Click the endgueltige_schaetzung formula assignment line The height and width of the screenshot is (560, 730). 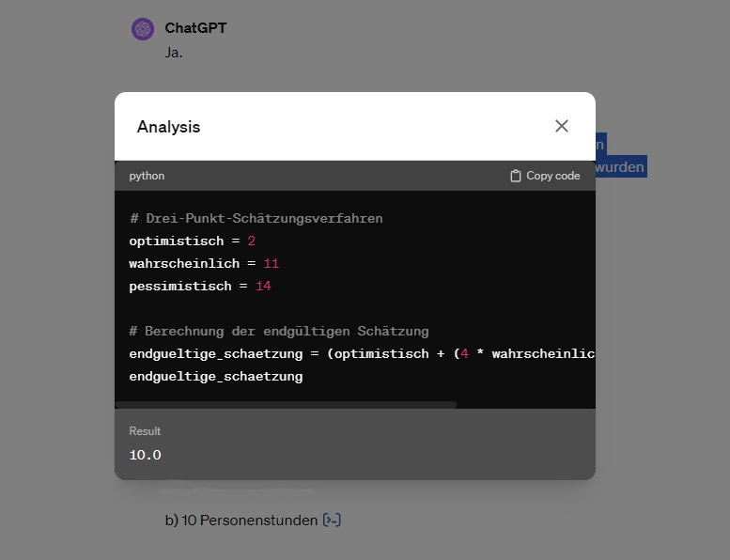point(362,353)
